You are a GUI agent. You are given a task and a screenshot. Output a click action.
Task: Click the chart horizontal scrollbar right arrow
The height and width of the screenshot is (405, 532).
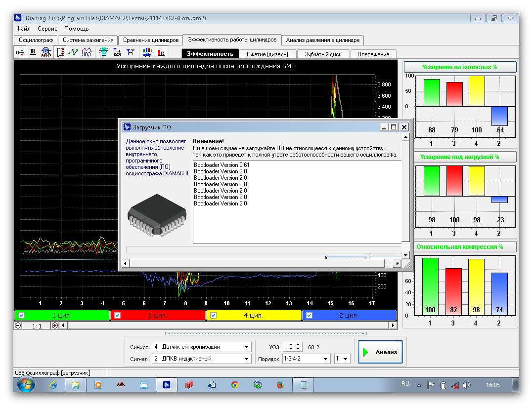[393, 325]
